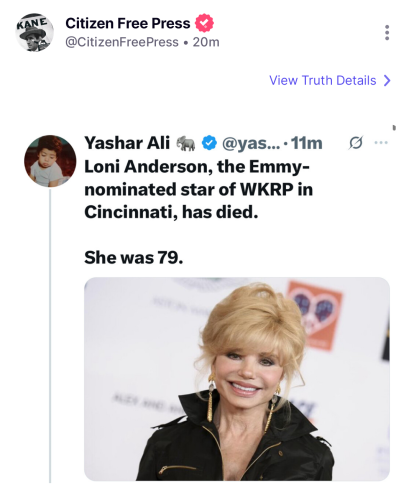Click the 11m tweet timestamp

[307, 143]
